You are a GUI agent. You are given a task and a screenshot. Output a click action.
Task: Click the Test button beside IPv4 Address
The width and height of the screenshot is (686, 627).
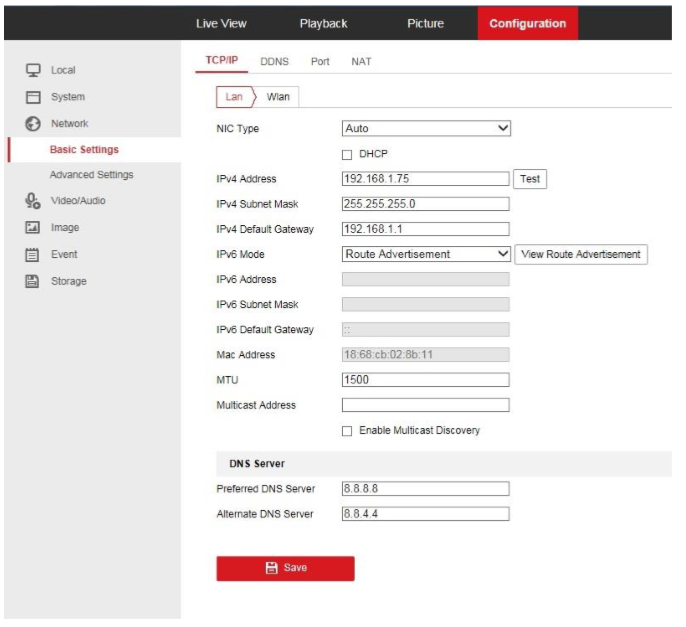click(530, 179)
